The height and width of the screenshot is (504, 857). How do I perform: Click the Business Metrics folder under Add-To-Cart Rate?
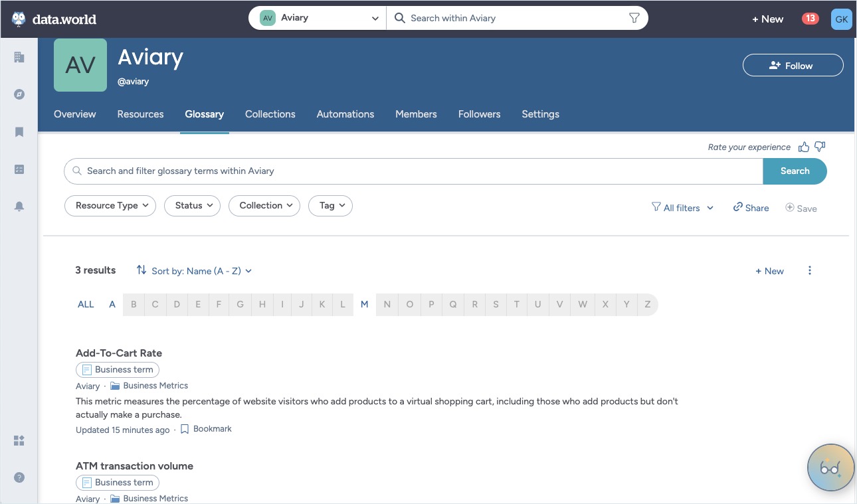(149, 386)
